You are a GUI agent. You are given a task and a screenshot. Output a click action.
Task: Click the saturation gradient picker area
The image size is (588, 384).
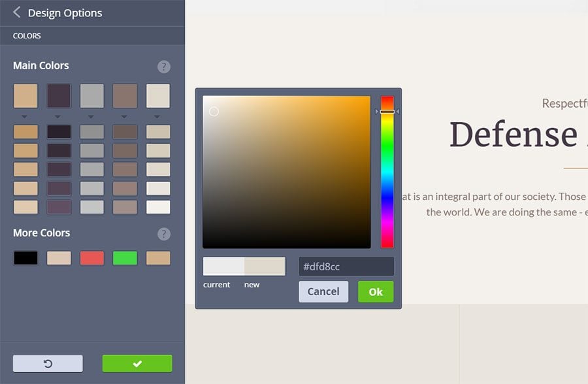(286, 172)
